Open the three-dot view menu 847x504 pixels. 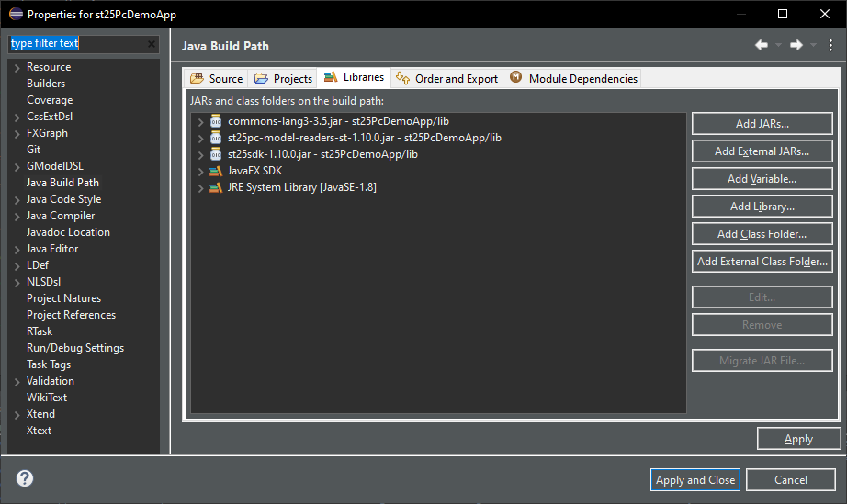[x=830, y=45]
